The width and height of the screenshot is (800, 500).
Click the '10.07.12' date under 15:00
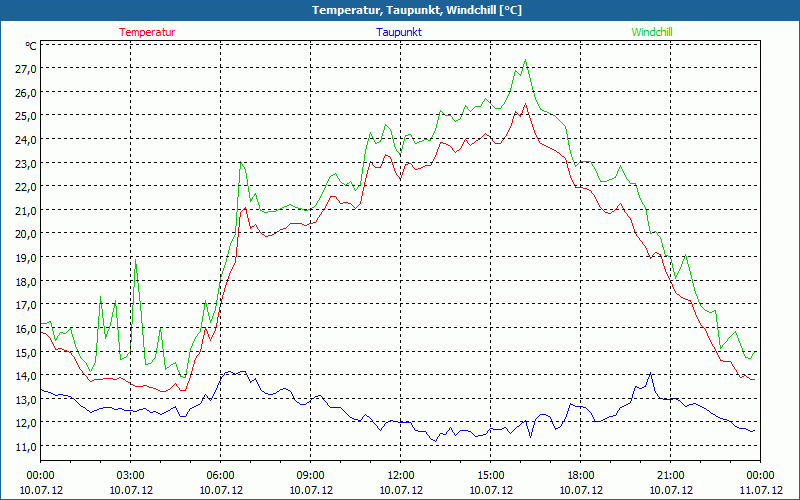(x=490, y=490)
